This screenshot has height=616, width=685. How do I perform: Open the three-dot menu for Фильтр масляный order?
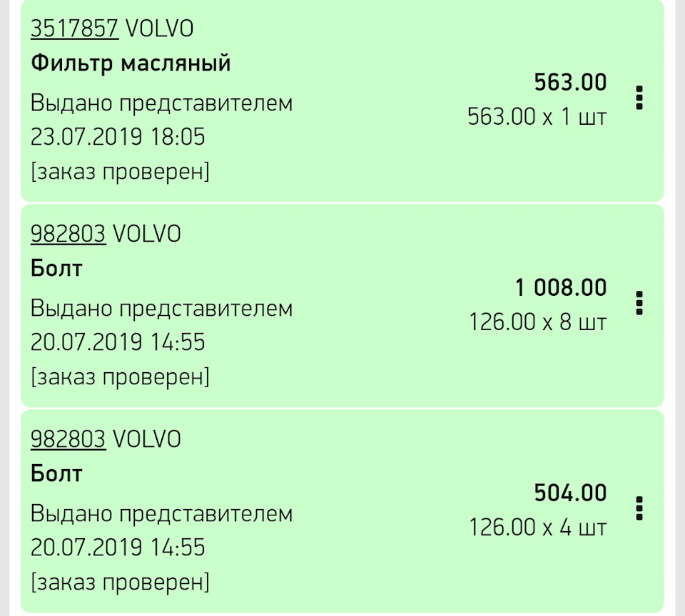(639, 98)
